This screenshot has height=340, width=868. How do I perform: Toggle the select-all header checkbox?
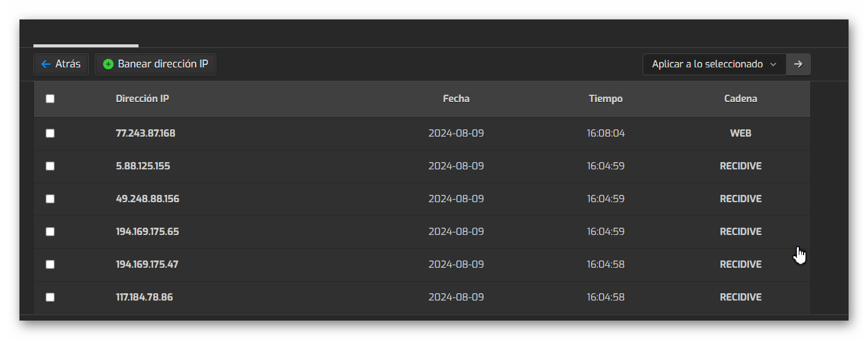[50, 98]
